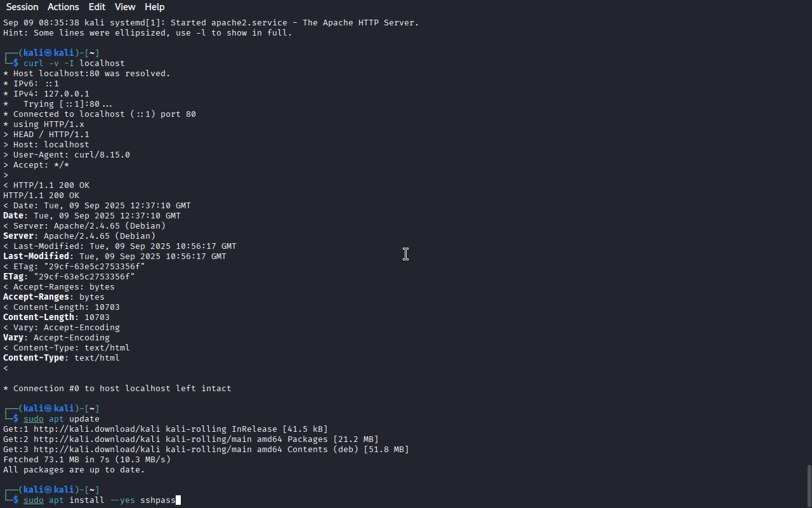Click the 'curl -v -I localhost' command text
The image size is (812, 508).
coord(74,63)
